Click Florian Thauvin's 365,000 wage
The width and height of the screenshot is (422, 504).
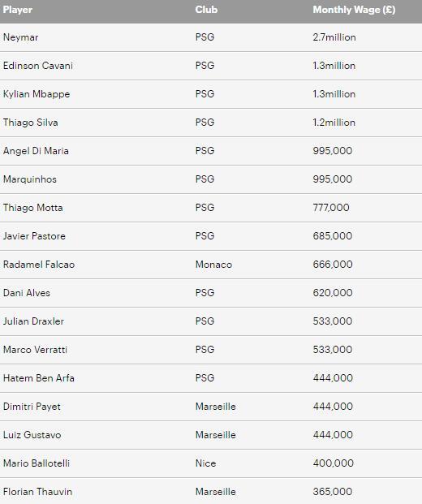pyautogui.click(x=333, y=492)
